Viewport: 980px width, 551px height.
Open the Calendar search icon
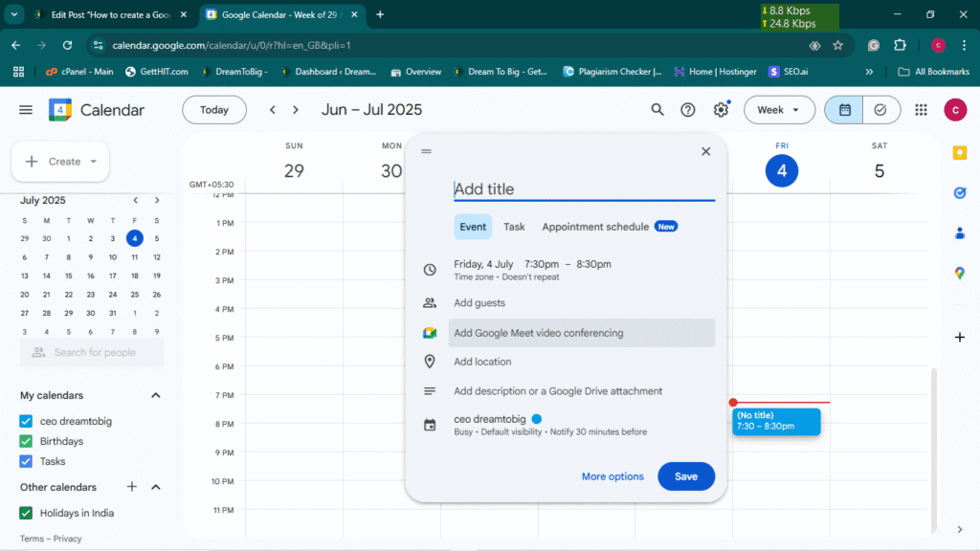click(657, 110)
